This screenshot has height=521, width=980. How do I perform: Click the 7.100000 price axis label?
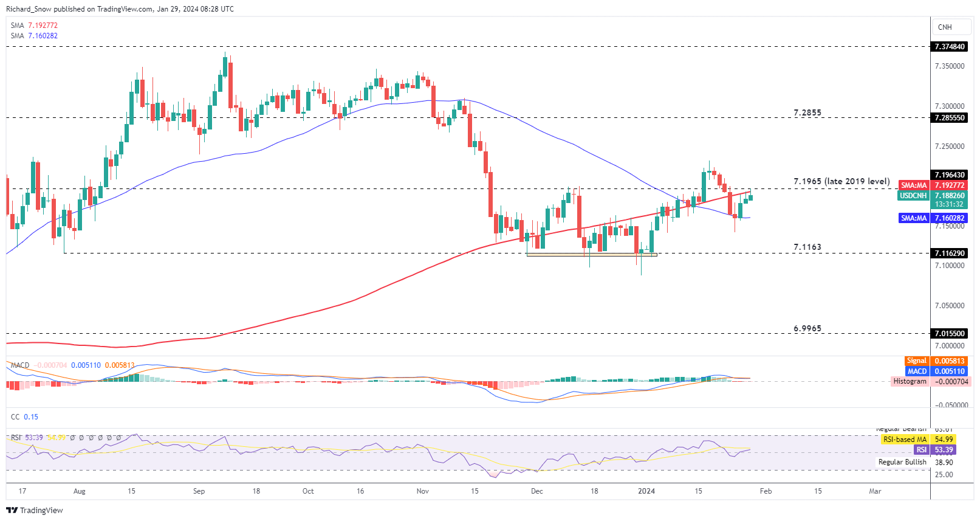click(949, 266)
